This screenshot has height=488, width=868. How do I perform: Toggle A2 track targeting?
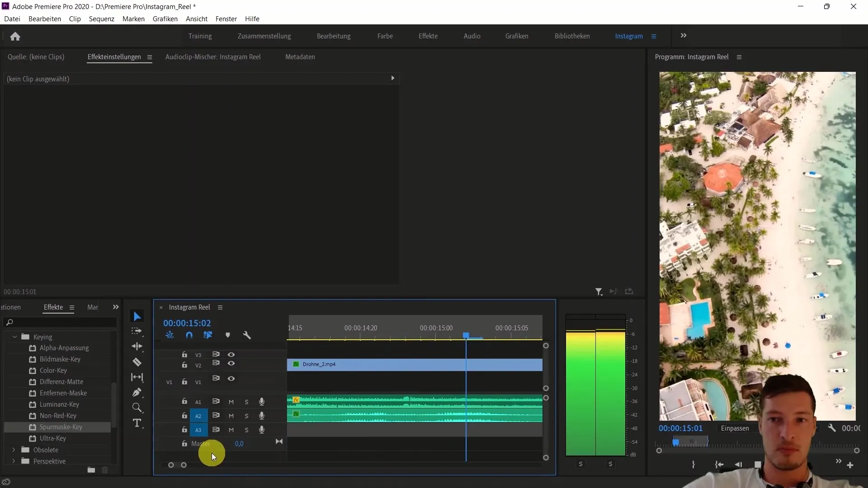(198, 416)
